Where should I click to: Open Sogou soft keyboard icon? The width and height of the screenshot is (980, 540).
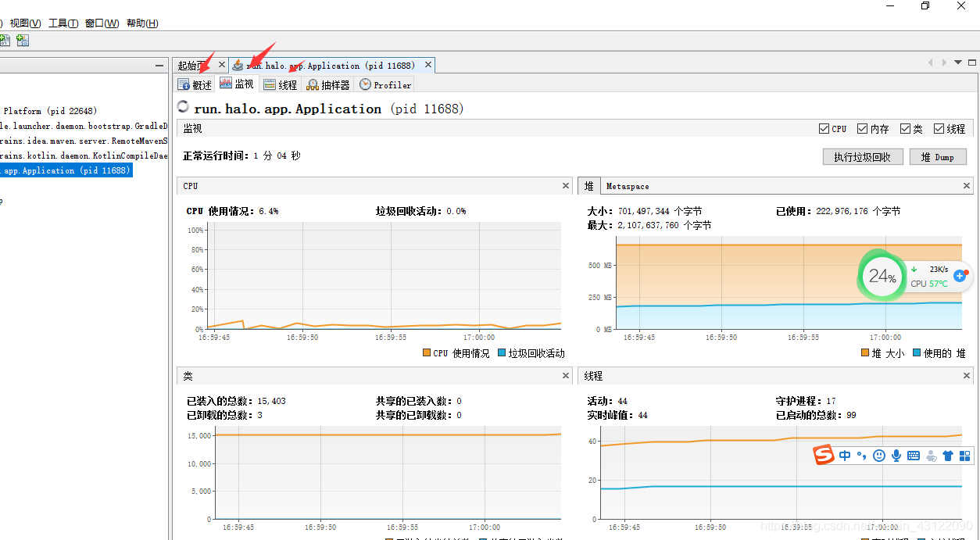(x=914, y=456)
